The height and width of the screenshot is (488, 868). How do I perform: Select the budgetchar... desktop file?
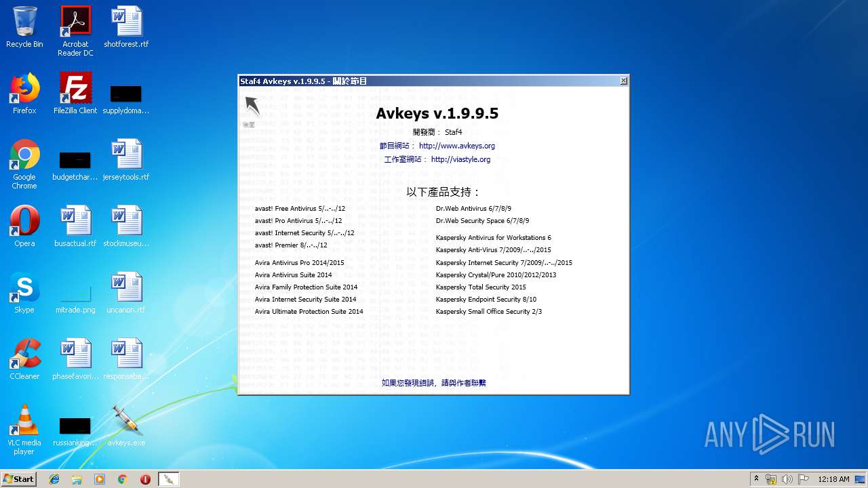(x=75, y=166)
